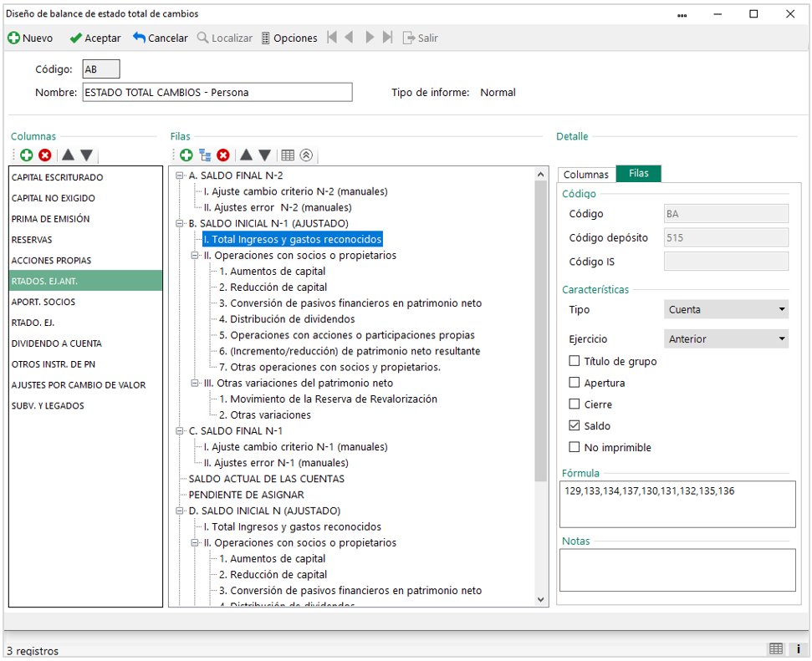
Task: Click the rows list vertical scrollbar thumb
Action: coord(541,331)
